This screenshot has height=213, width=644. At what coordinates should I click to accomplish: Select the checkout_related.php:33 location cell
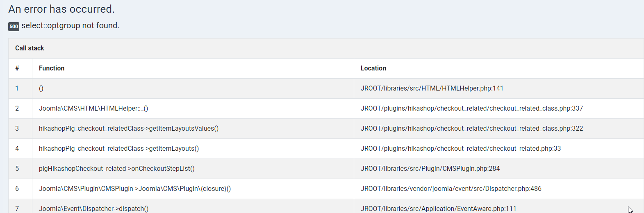pos(460,149)
